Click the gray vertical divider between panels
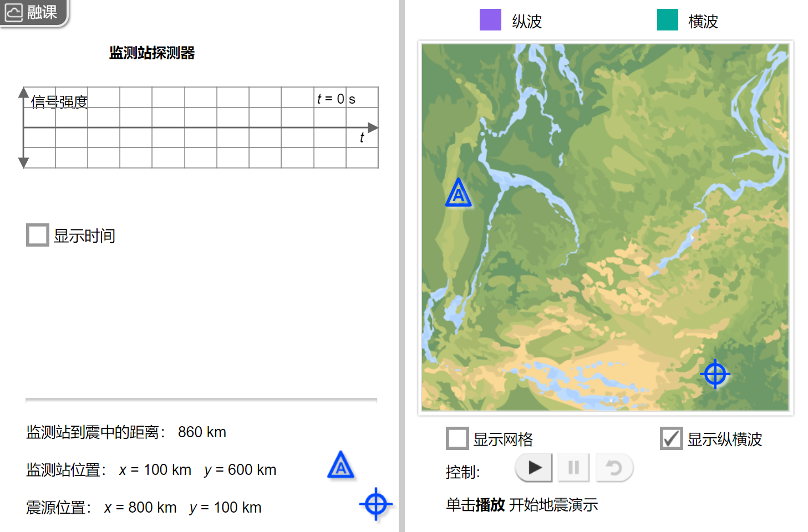The height and width of the screenshot is (532, 808). tap(402, 266)
